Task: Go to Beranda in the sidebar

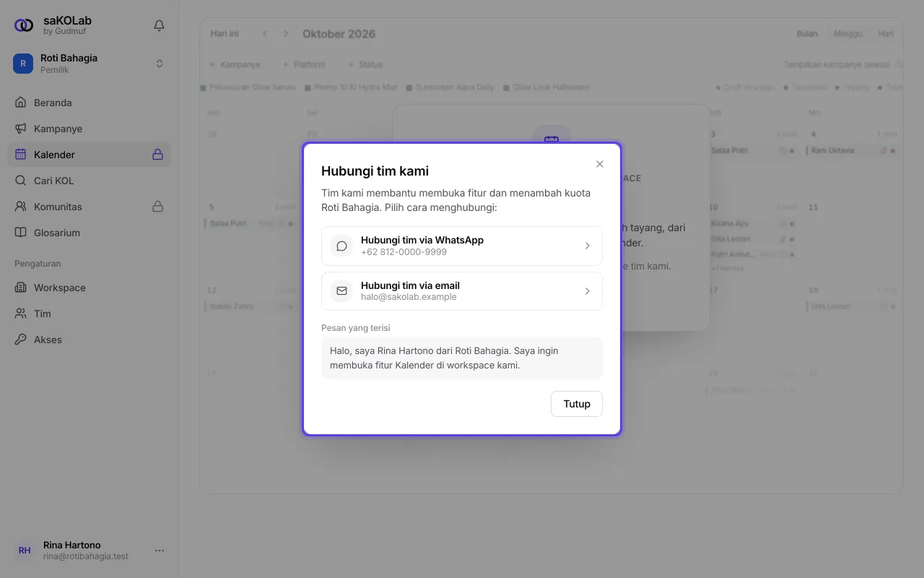Action: pos(90,103)
